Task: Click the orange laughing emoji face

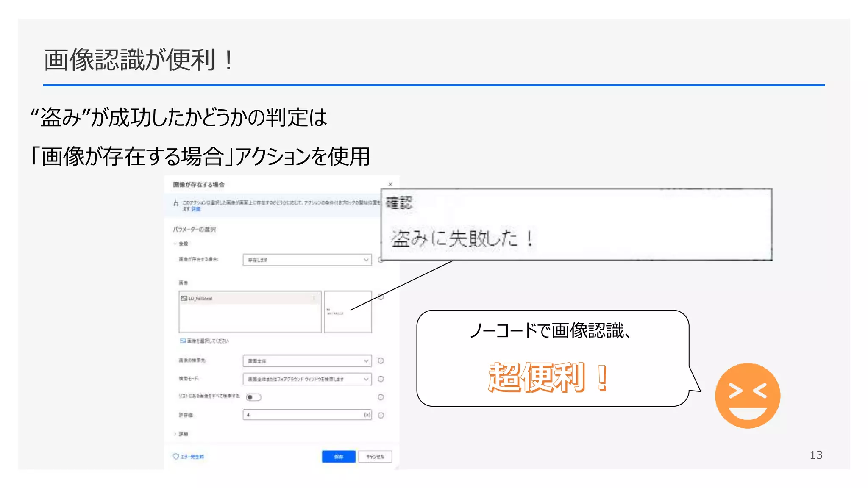Action: pos(748,396)
